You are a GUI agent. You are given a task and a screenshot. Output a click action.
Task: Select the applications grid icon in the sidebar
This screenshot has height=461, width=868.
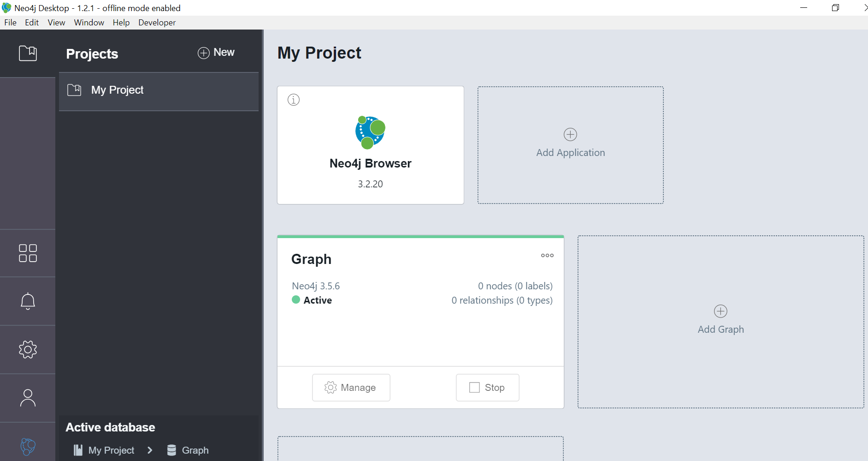tap(28, 253)
